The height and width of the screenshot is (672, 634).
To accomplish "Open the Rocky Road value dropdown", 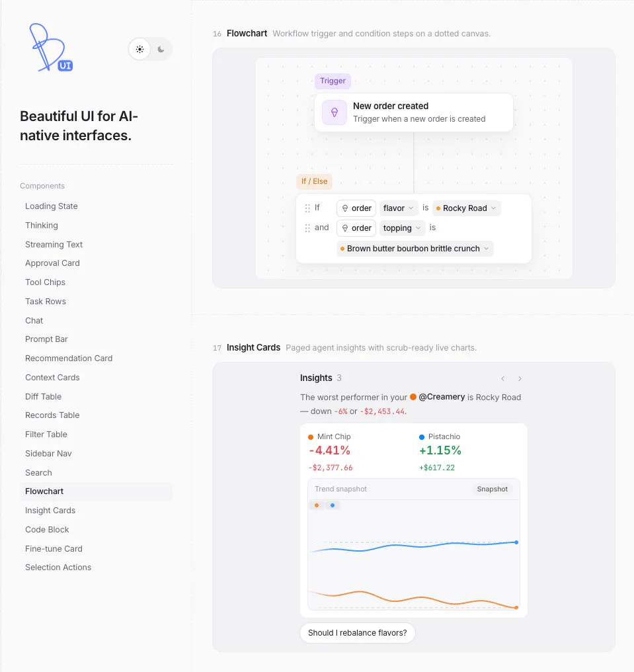I will click(467, 208).
